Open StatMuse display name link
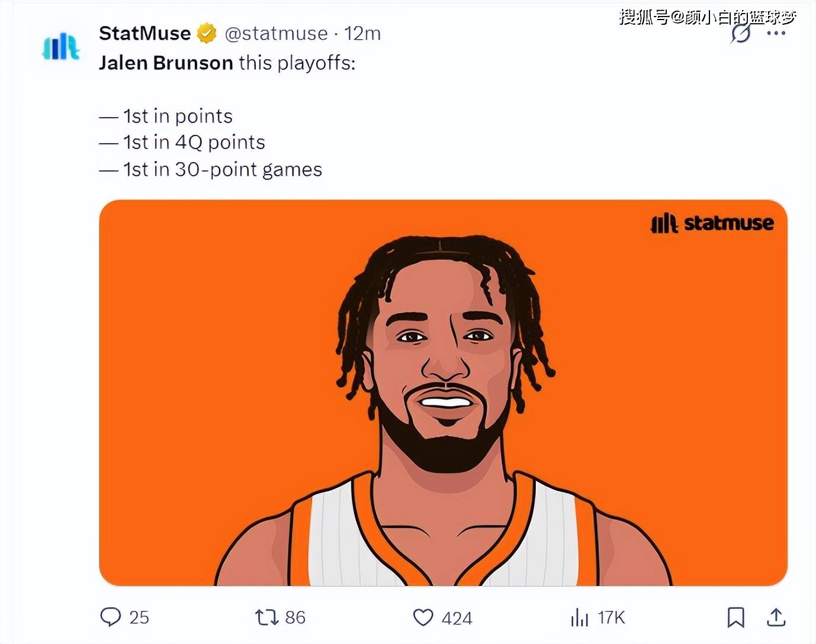 pyautogui.click(x=145, y=33)
